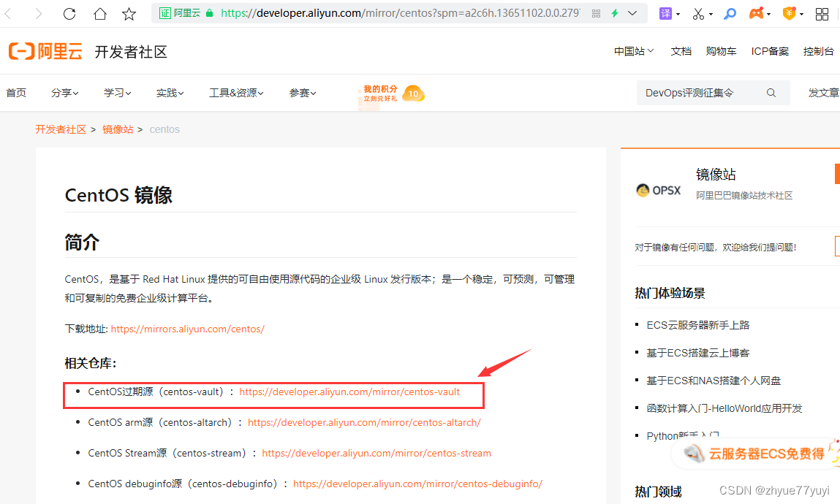Click the 云服务器ECS免费得 promo banner
Image resolution: width=840 pixels, height=504 pixels.
click(755, 454)
